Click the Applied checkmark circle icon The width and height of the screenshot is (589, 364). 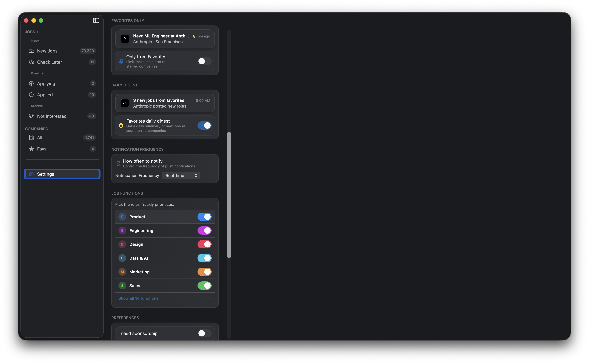(31, 95)
